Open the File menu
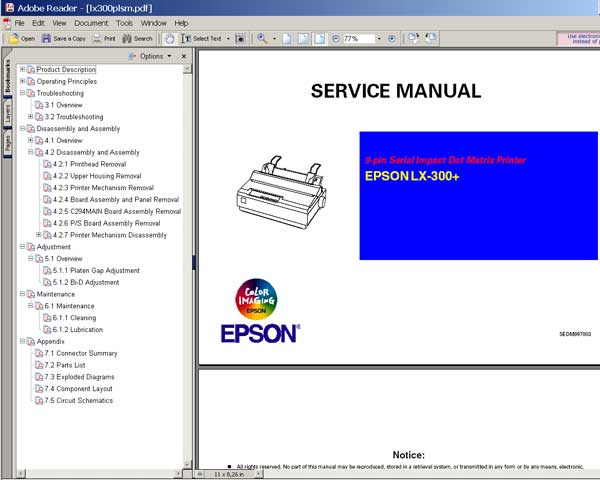This screenshot has width=600, height=480. click(20, 23)
